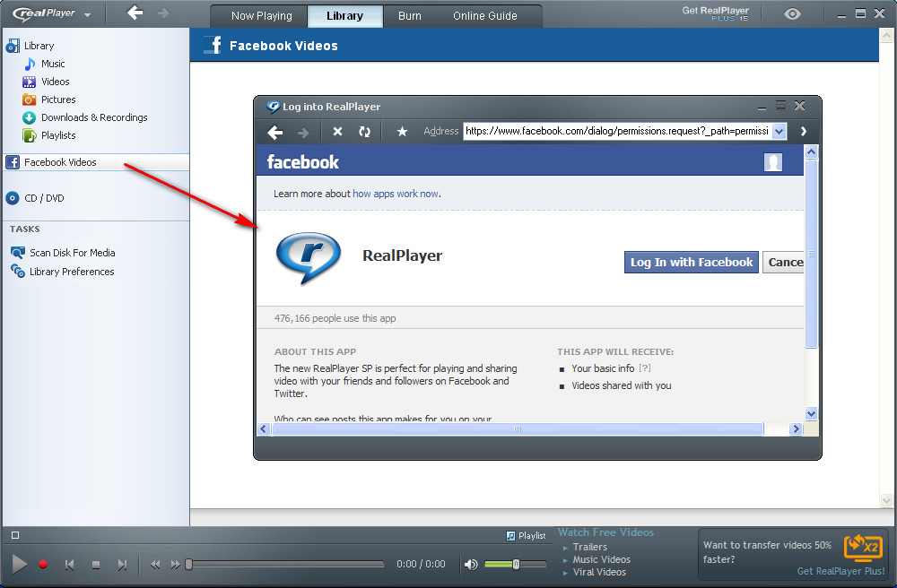Mute audio with the speaker icon
This screenshot has height=588, width=897.
point(471,564)
